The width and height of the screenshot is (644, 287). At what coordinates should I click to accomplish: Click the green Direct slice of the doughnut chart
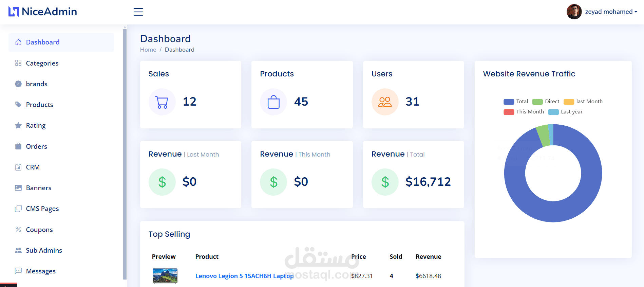click(x=543, y=136)
